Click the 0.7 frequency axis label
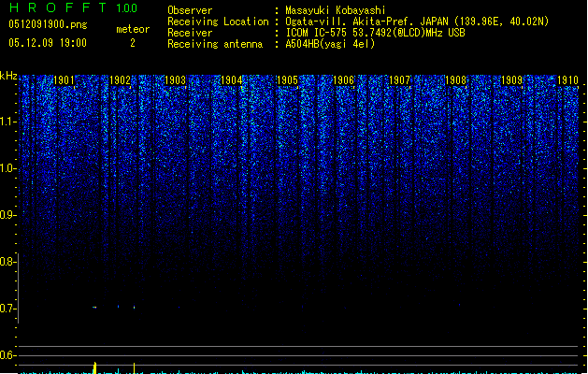Screen dimensions: 588x374 click(8, 309)
